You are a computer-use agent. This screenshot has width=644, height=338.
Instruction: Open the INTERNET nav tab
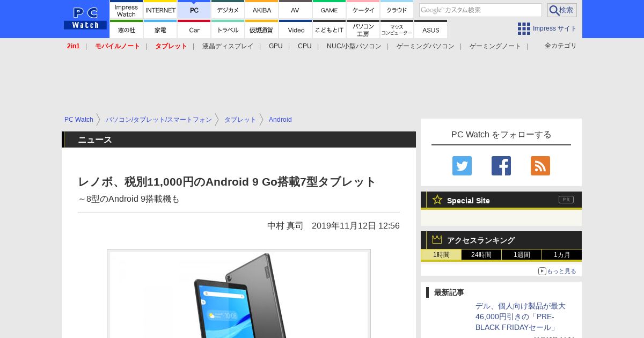pyautogui.click(x=160, y=9)
